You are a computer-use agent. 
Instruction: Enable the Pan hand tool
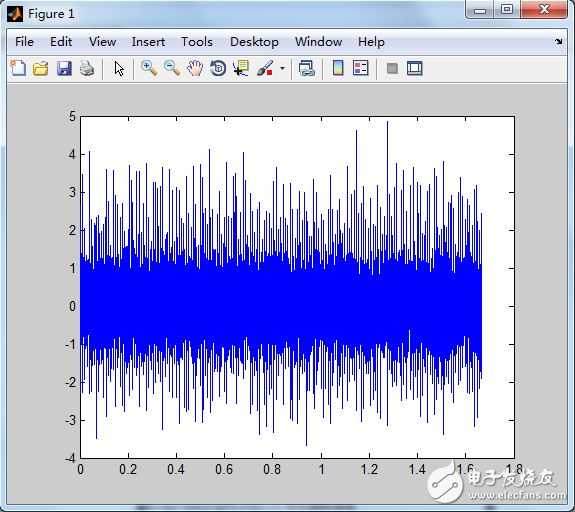195,68
